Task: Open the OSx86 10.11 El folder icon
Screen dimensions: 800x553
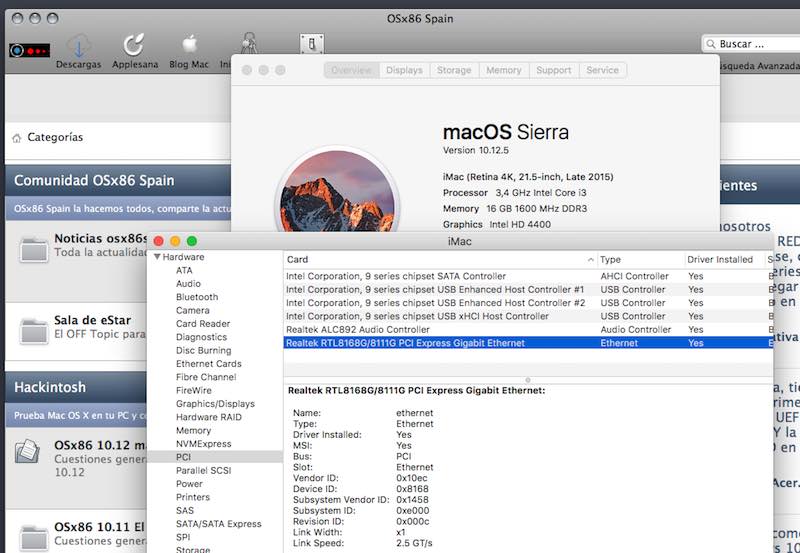Action: click(34, 537)
